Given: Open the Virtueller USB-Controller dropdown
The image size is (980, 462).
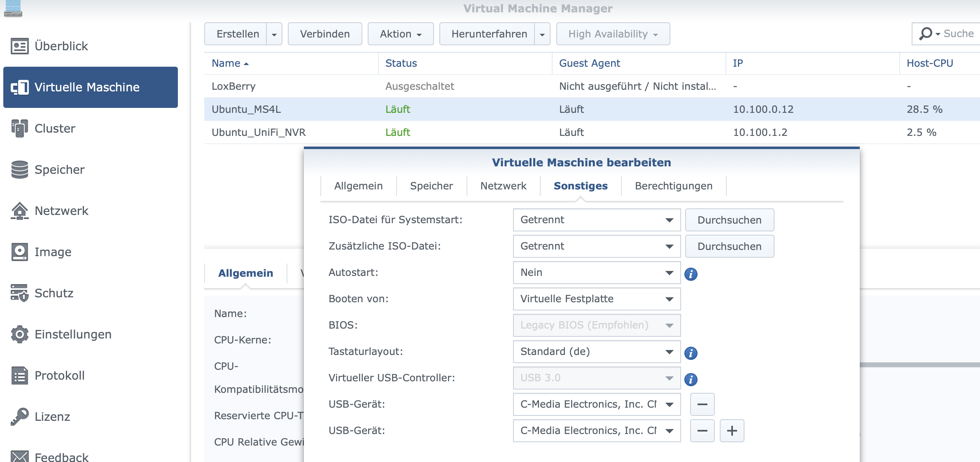Looking at the screenshot, I should coord(597,378).
